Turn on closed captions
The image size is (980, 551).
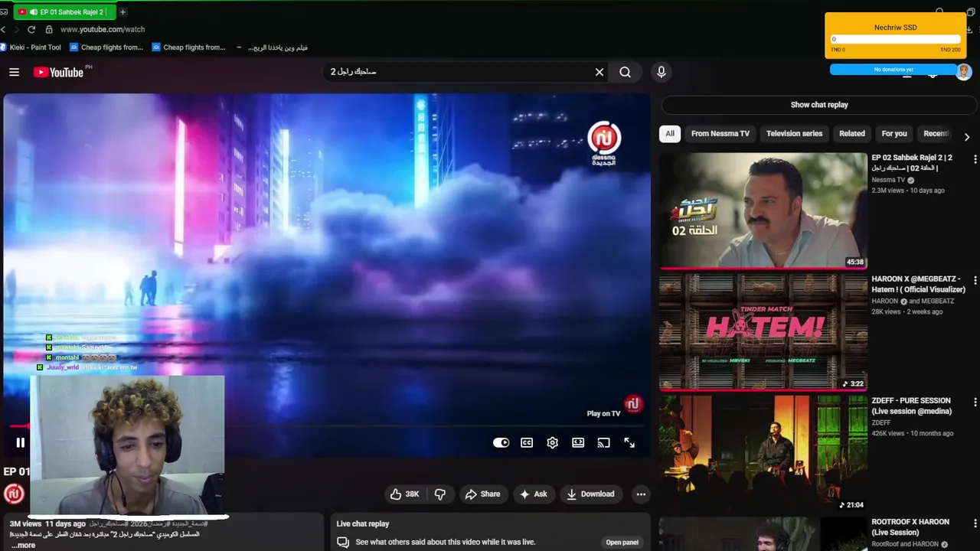tap(527, 442)
